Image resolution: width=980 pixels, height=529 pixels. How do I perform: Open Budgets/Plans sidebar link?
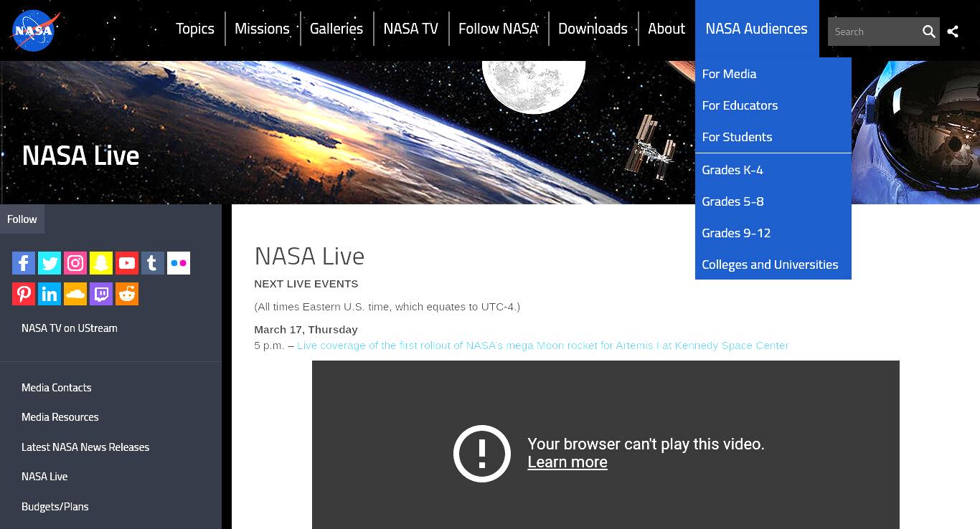pyautogui.click(x=55, y=507)
